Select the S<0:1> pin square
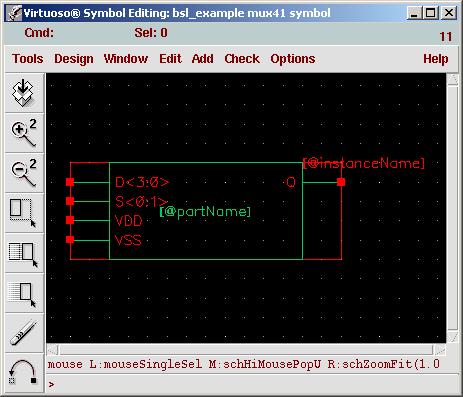 click(70, 201)
